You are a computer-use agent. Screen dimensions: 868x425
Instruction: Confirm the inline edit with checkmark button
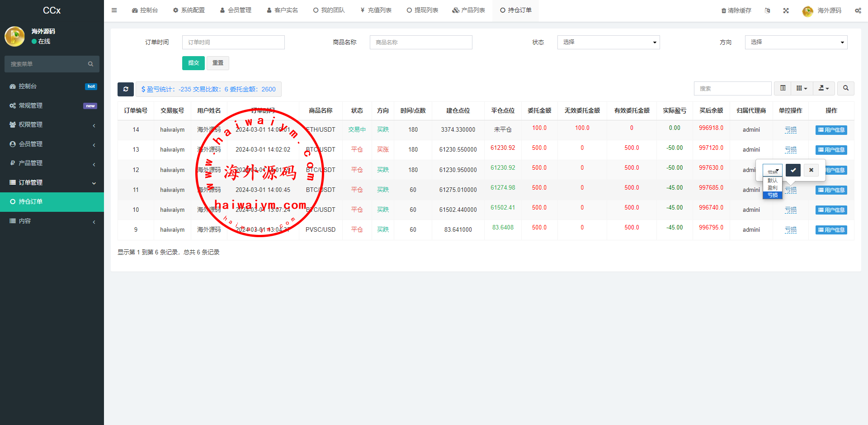pos(793,170)
